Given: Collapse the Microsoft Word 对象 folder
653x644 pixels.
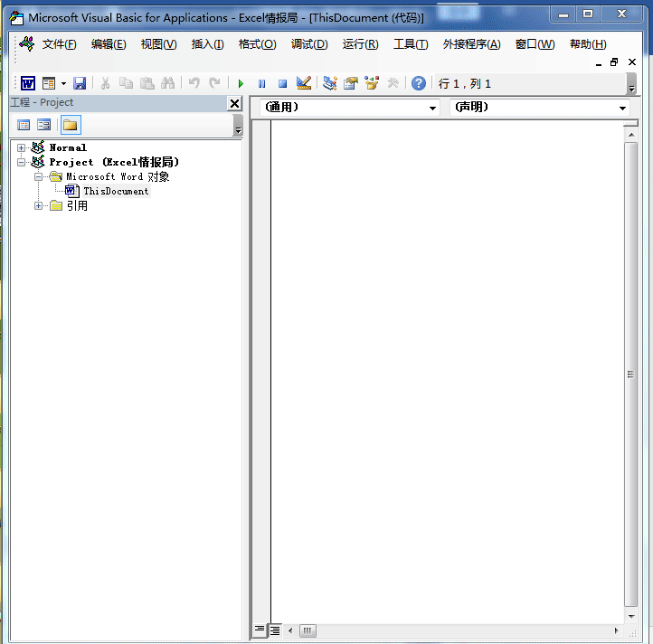Looking at the screenshot, I should (38, 177).
